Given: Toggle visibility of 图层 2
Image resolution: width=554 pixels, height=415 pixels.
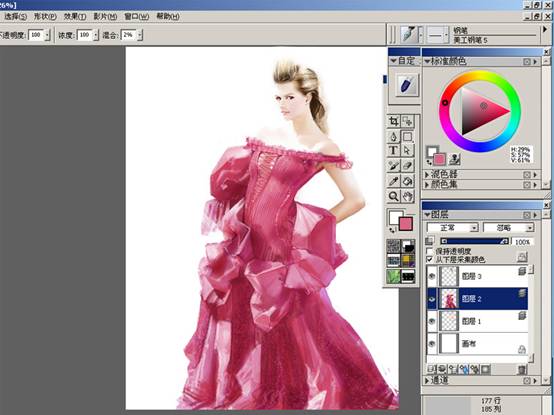Looking at the screenshot, I should click(x=432, y=299).
